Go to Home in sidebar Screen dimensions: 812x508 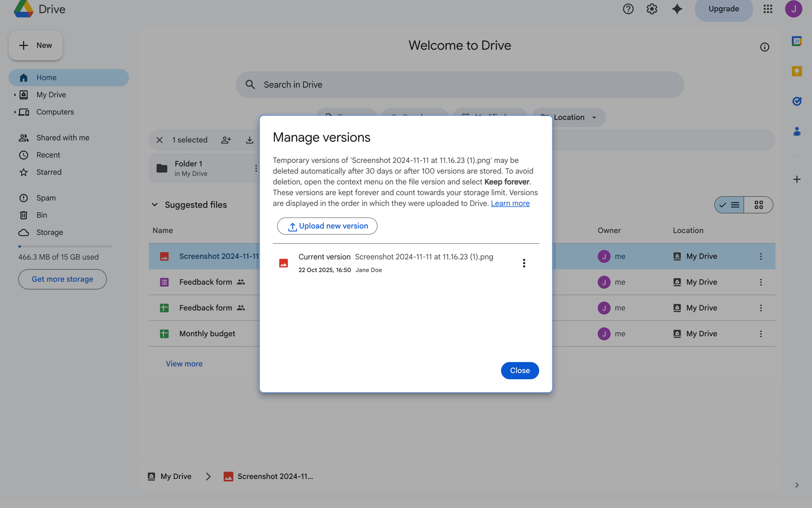[69, 78]
